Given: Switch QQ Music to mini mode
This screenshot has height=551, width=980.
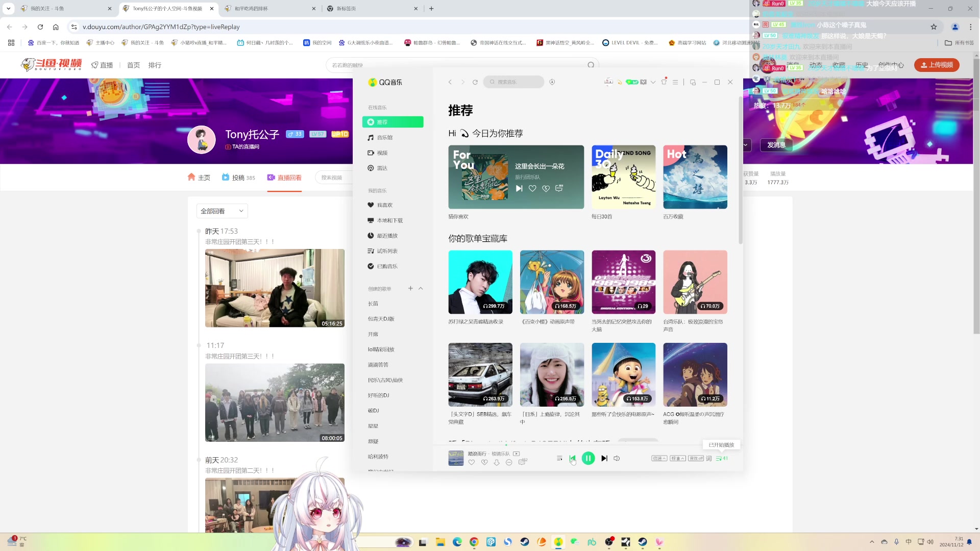Looking at the screenshot, I should [x=693, y=82].
